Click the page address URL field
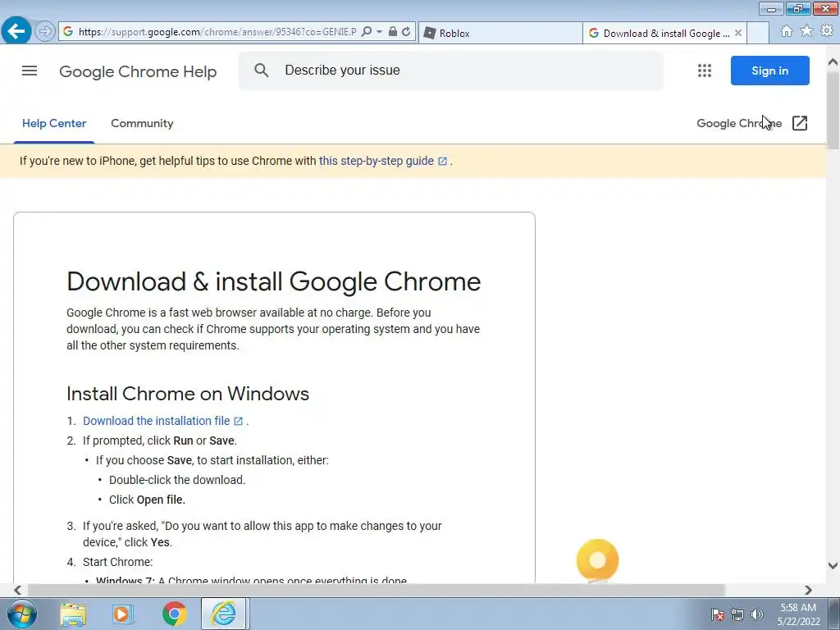840x630 pixels. 217,32
